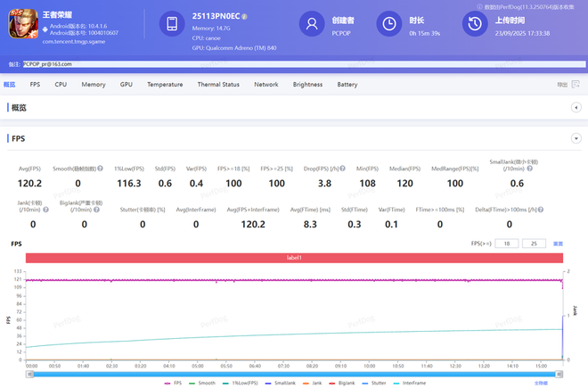Click the 全隐藏 hide-all link under the chart
Screen dimensions: 588x388
(x=541, y=382)
